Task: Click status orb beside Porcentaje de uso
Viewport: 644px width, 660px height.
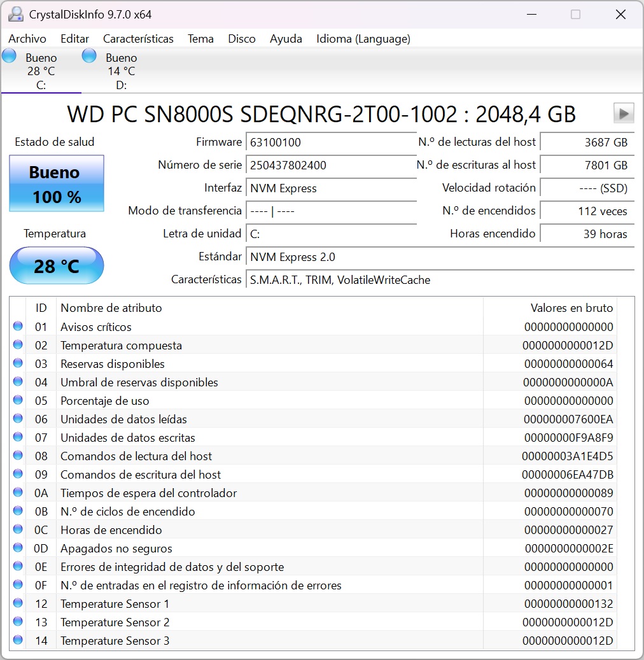Action: pyautogui.click(x=18, y=400)
